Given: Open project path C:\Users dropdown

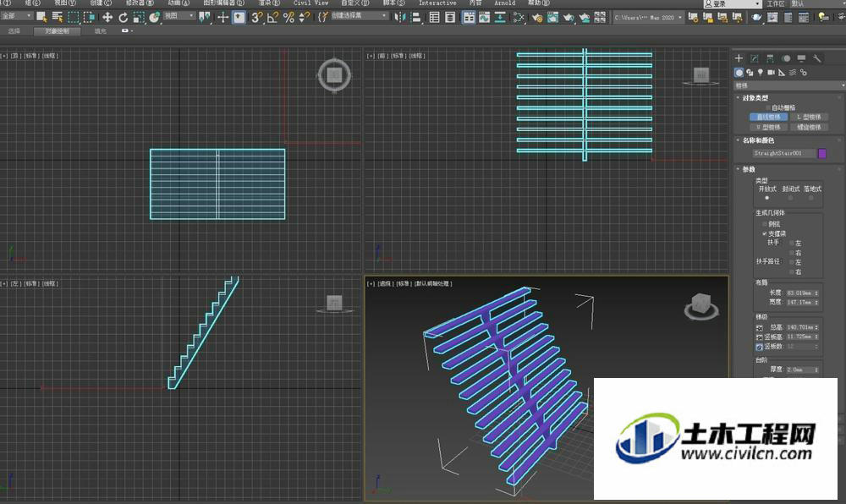Looking at the screenshot, I should [648, 17].
